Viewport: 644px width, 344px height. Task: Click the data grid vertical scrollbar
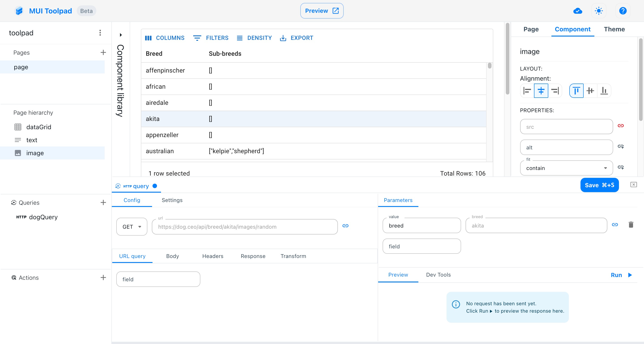point(489,66)
